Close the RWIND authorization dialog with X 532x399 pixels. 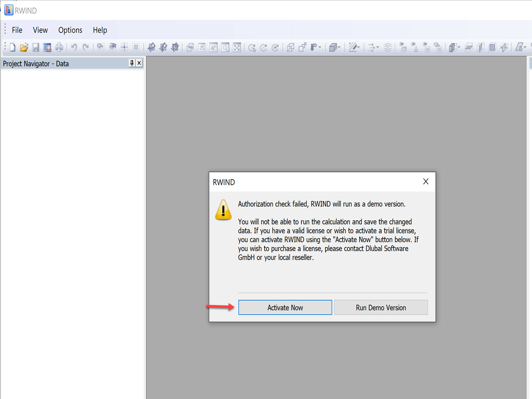[x=426, y=181]
